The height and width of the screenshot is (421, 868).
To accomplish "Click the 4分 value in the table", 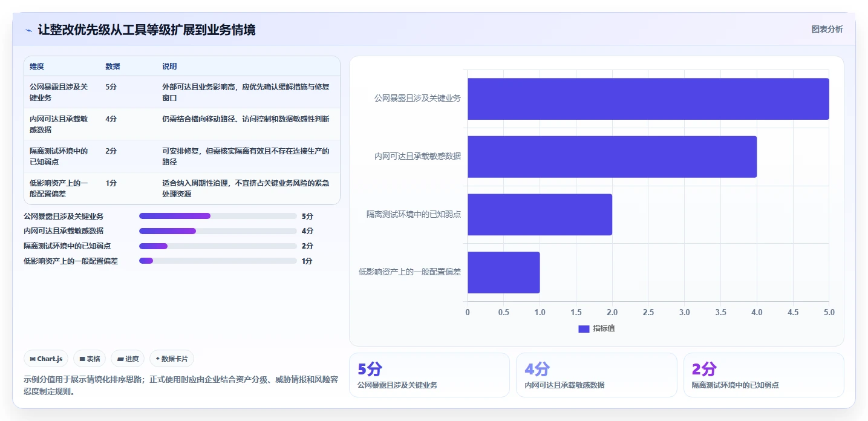I will (111, 119).
